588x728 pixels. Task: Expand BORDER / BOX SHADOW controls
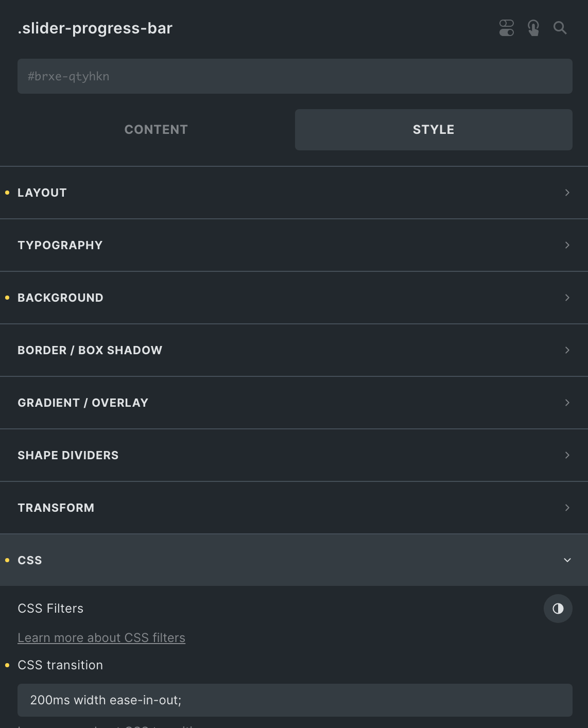pyautogui.click(x=90, y=350)
